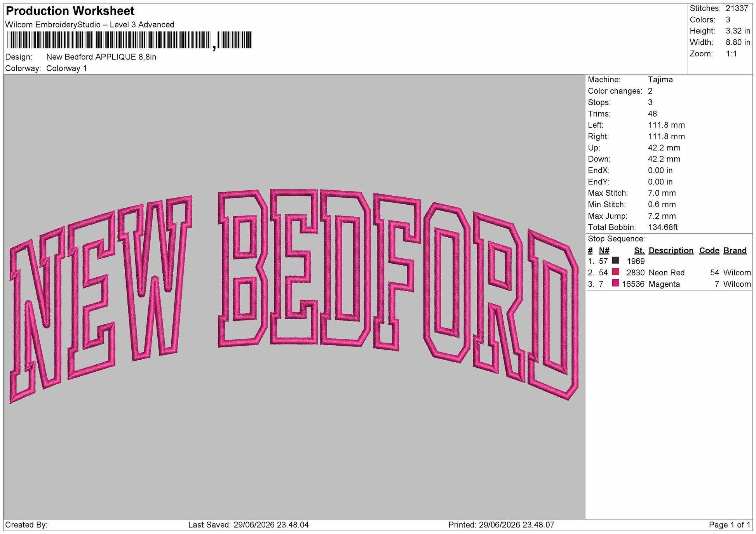
Task: Click the barcode under the worksheet title
Action: click(x=130, y=40)
